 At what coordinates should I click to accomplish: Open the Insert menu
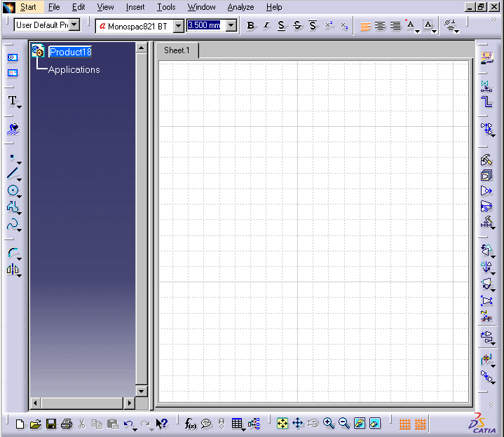click(x=135, y=7)
